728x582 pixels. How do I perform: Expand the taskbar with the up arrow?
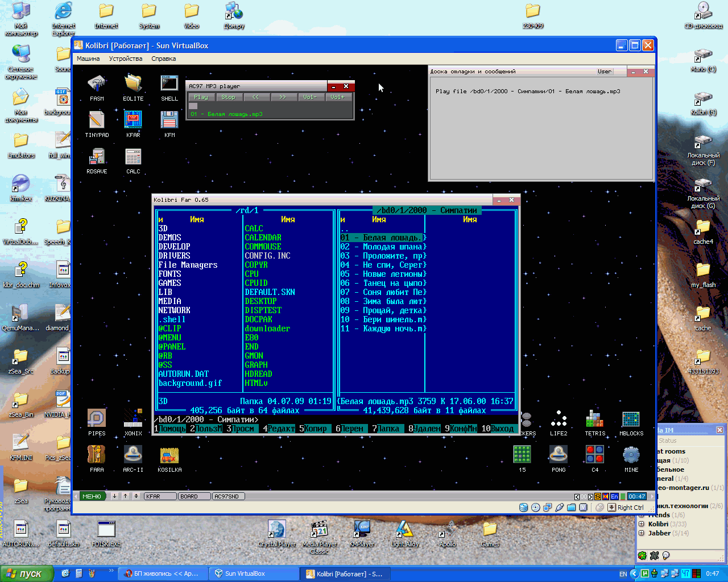(x=125, y=496)
